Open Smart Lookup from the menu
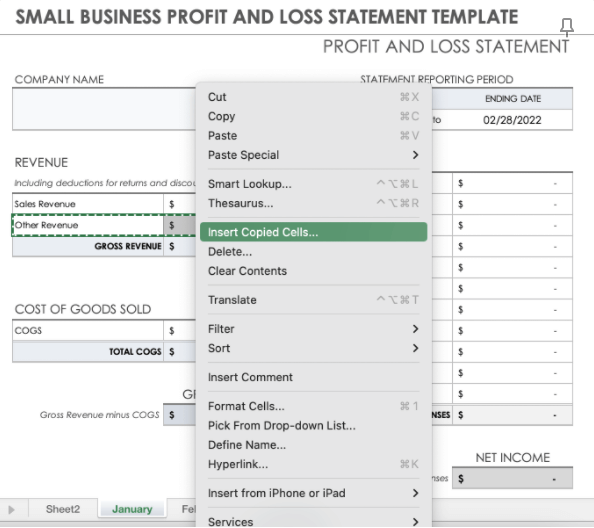 [x=313, y=184]
